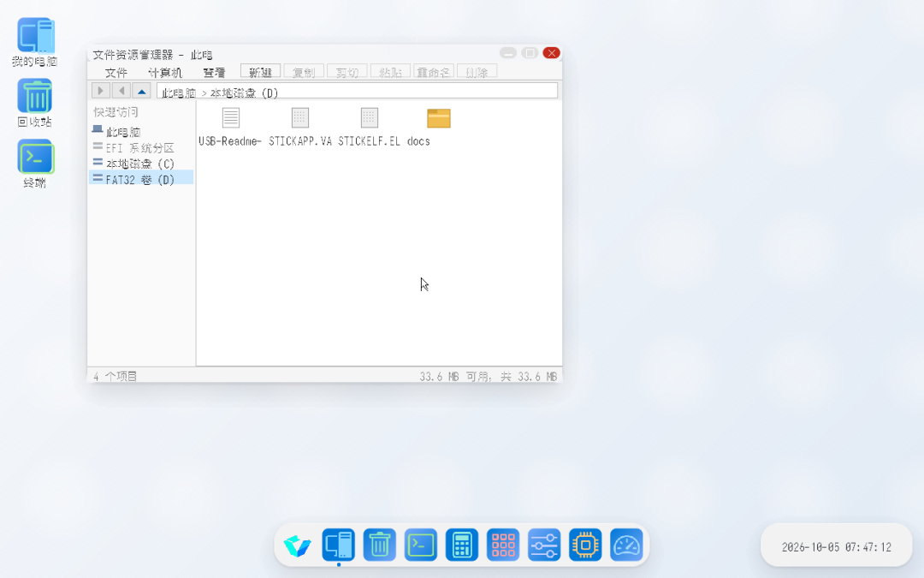Screen dimensions: 924x578
Task: Open the 查看 menu
Action: coord(214,73)
